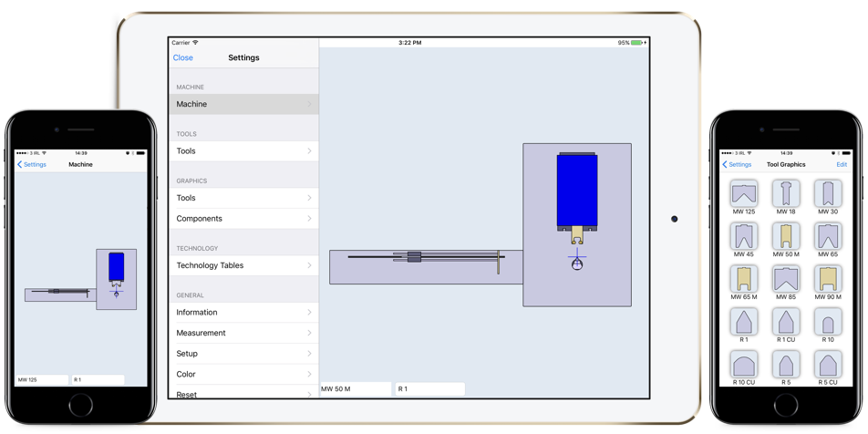Choose the R 1 CU tool graphic
This screenshot has width=868, height=434.
(785, 322)
